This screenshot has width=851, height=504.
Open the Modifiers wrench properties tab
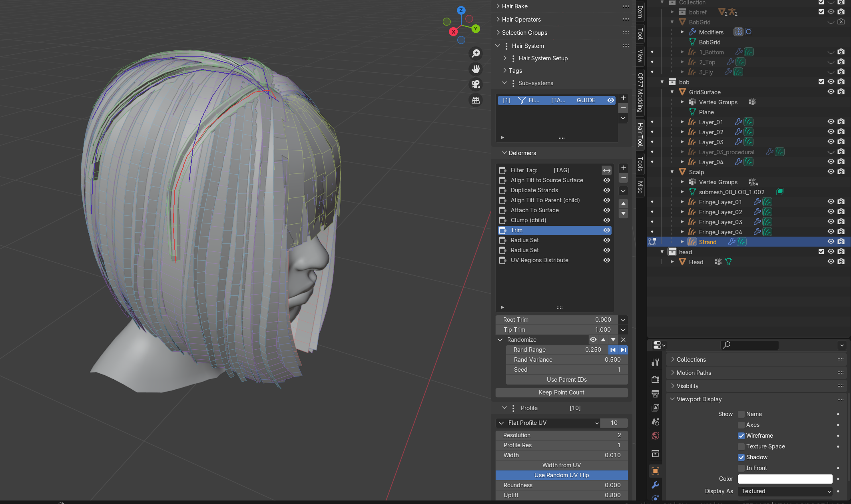[x=655, y=485]
